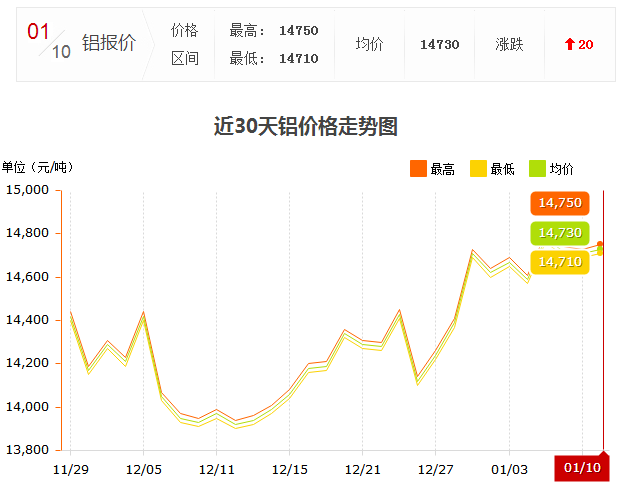This screenshot has height=491, width=624.
Task: Click the 价格区间 header cell
Action: (185, 45)
